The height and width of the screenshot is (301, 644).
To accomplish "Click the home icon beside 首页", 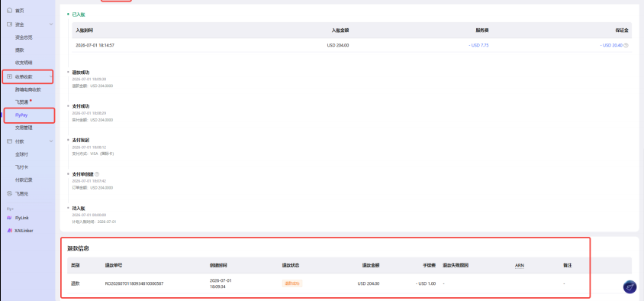I will [x=9, y=10].
